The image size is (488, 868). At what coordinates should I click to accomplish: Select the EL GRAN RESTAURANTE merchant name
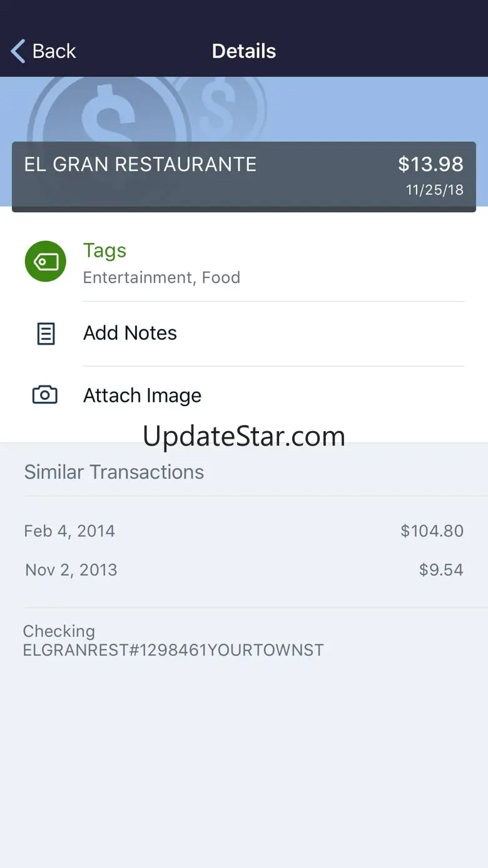coord(140,165)
